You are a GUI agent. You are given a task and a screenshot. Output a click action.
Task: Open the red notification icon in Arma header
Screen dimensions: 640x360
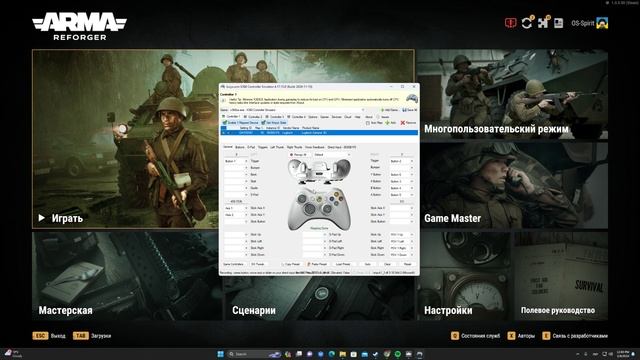click(x=510, y=23)
